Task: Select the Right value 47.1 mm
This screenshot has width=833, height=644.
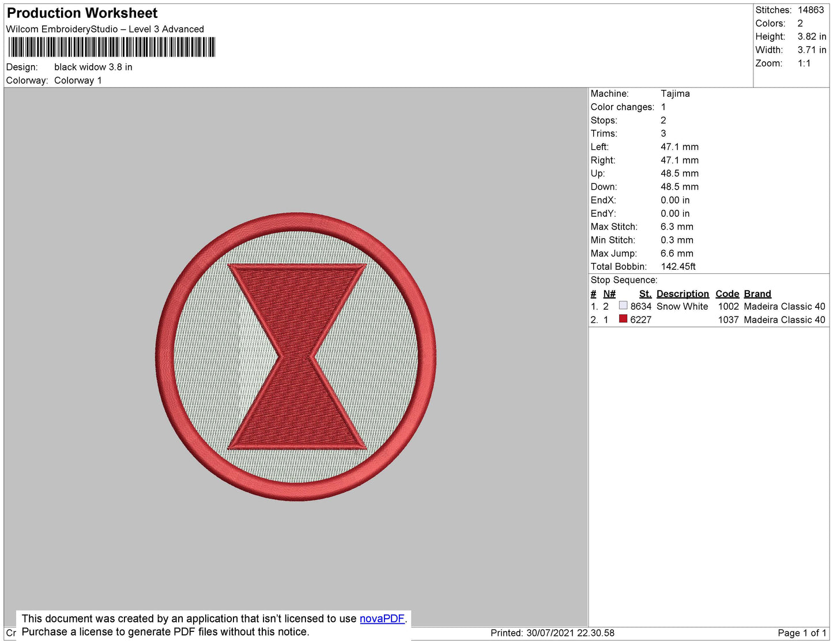Action: pyautogui.click(x=680, y=160)
